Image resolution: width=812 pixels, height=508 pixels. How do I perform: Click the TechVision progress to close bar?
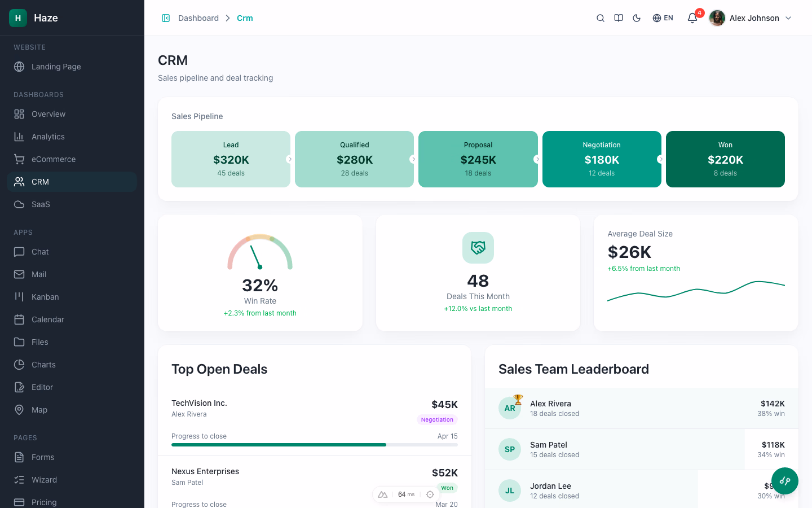315,444
